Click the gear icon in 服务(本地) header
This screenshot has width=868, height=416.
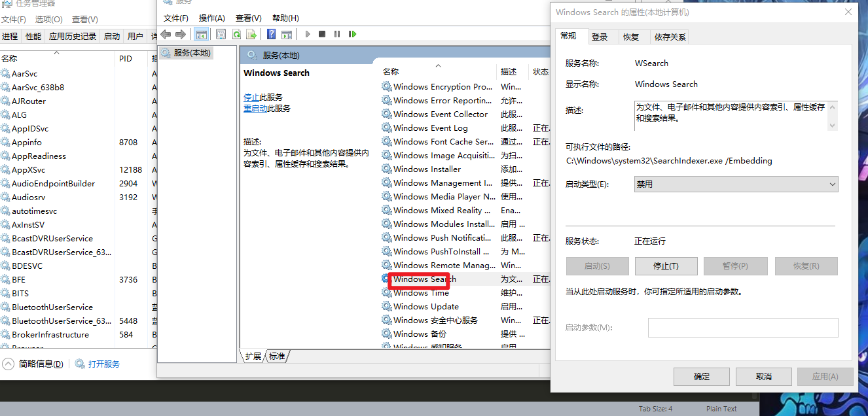pyautogui.click(x=251, y=56)
